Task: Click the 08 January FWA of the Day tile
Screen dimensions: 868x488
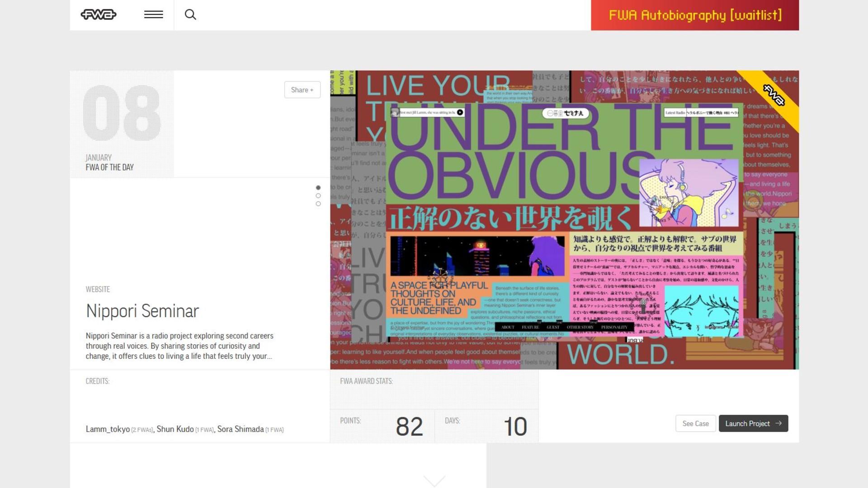Action: coord(122,124)
